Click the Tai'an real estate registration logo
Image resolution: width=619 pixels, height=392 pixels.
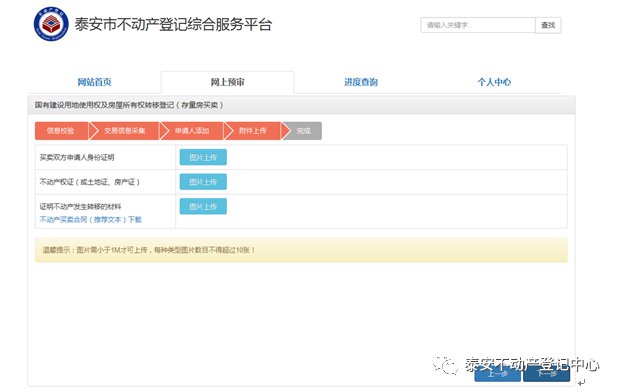51,24
